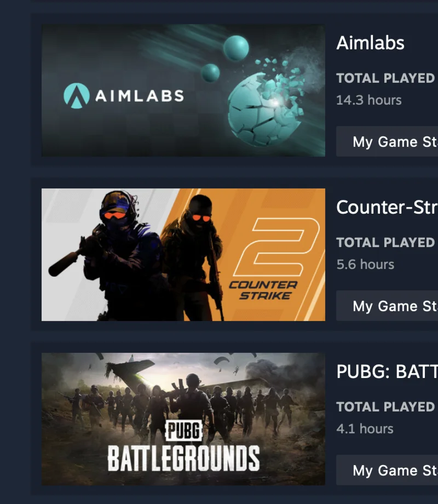The height and width of the screenshot is (504, 438).
Task: Click the BATTLEGROUNDS wordmark in banner
Action: [x=183, y=459]
